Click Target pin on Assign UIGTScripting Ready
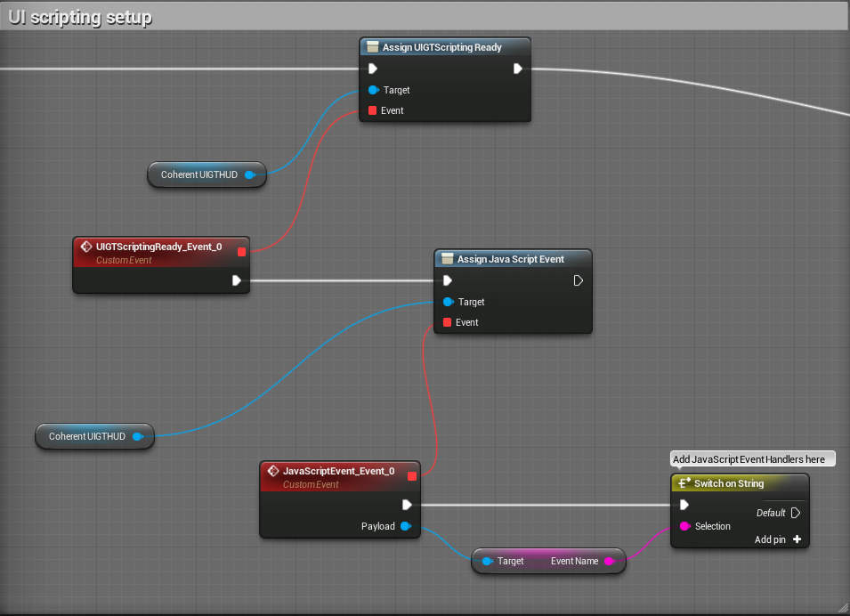Viewport: 850px width, 616px height. 373,90
